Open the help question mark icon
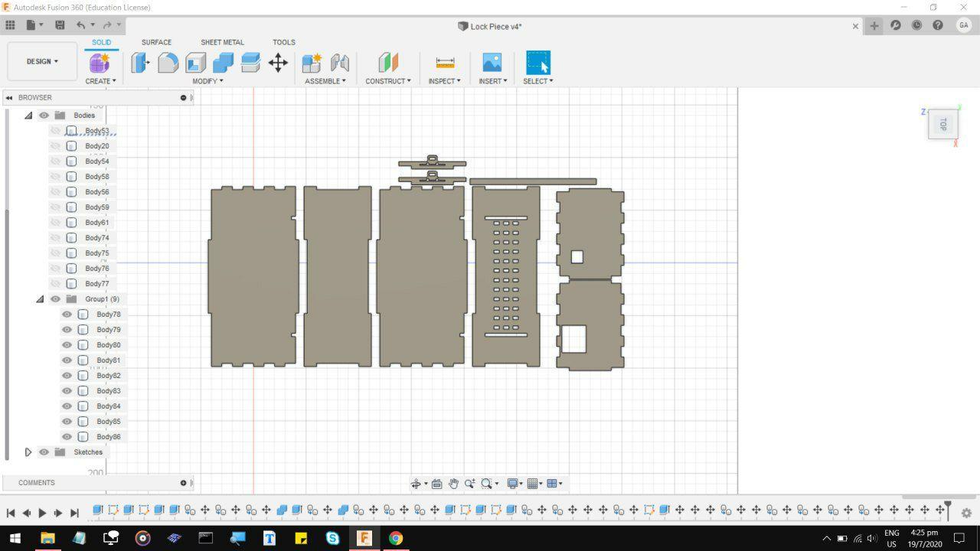Screen dimensions: 980x551 938,25
